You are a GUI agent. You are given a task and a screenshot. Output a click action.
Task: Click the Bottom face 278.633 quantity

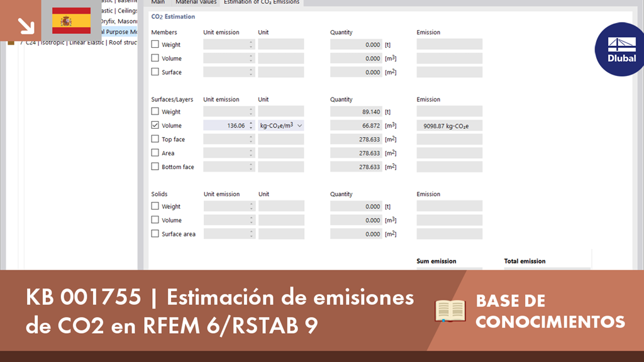point(356,167)
